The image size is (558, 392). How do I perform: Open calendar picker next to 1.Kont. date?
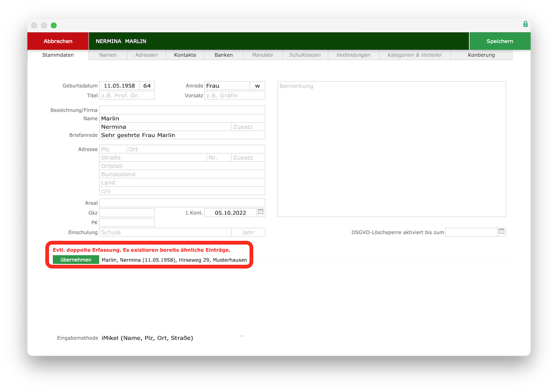click(260, 212)
